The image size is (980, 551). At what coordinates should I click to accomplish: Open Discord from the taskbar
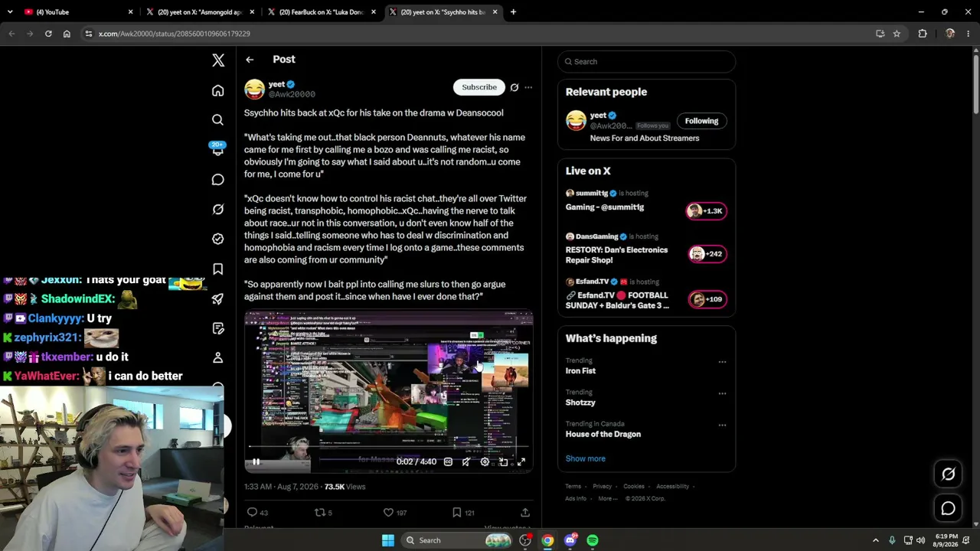(570, 540)
